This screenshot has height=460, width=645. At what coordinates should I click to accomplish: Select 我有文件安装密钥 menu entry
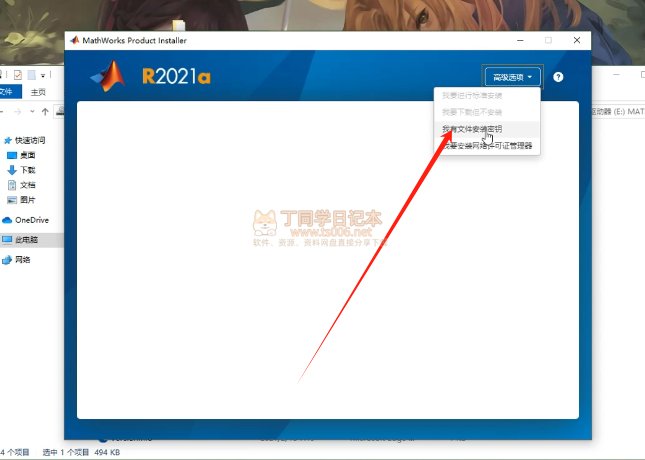pos(487,129)
